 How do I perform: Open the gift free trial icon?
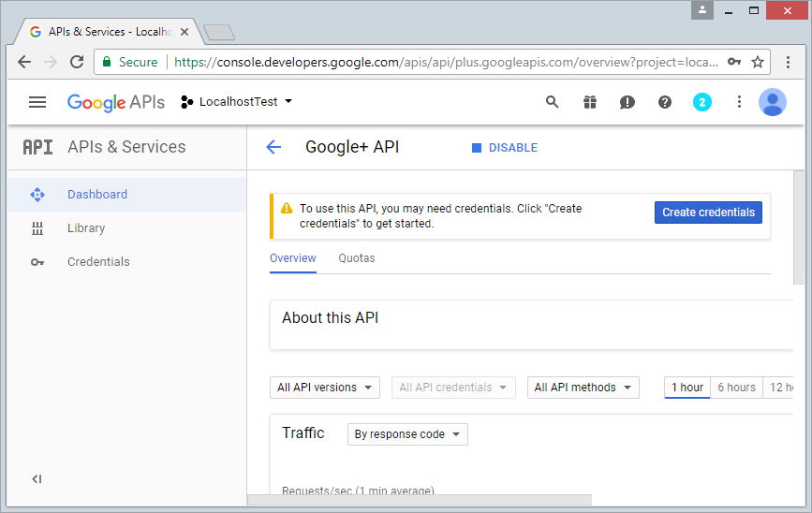(590, 102)
